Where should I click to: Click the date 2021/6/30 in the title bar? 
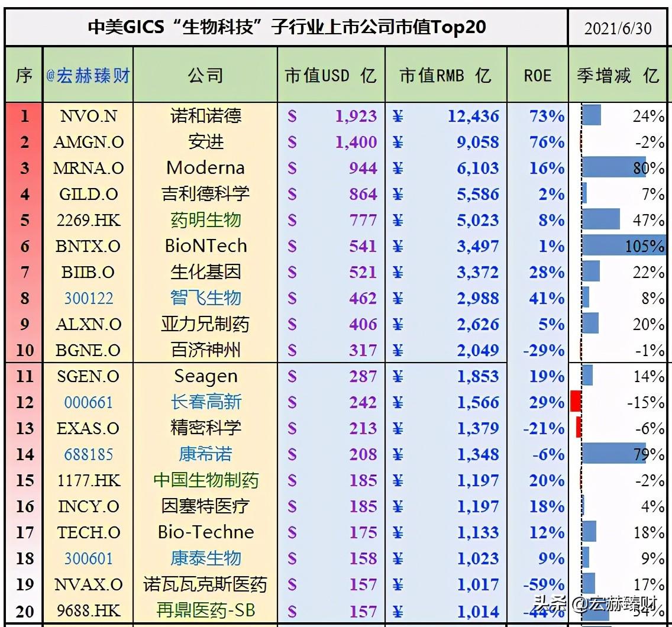click(618, 27)
